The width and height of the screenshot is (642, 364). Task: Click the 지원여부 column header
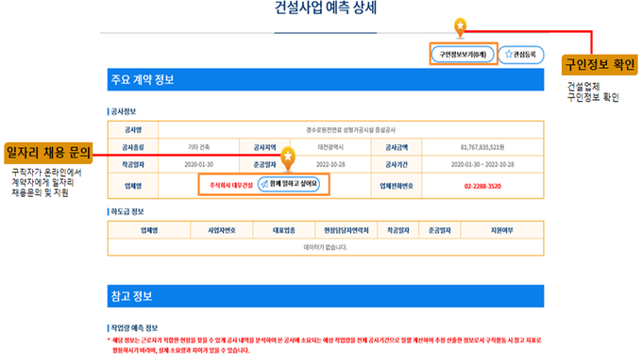(x=502, y=231)
